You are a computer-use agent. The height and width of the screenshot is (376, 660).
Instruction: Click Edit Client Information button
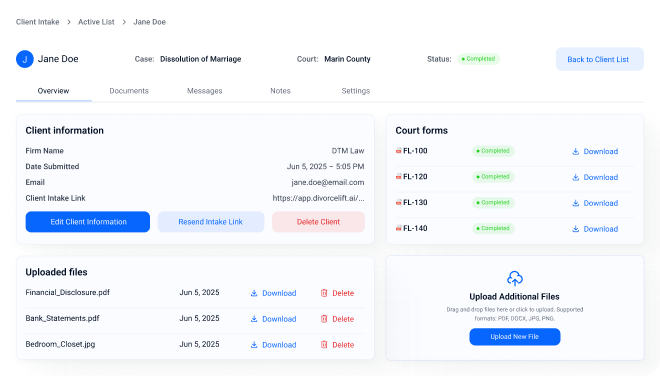[88, 222]
